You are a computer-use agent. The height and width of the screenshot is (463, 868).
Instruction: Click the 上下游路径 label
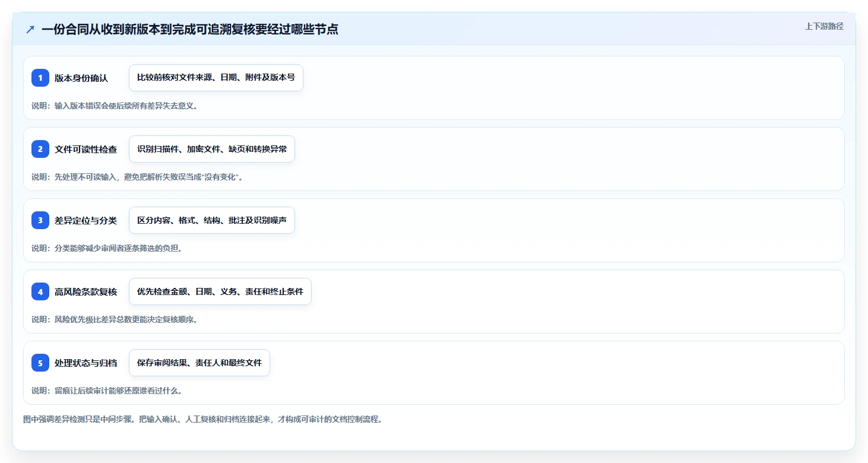tap(824, 26)
